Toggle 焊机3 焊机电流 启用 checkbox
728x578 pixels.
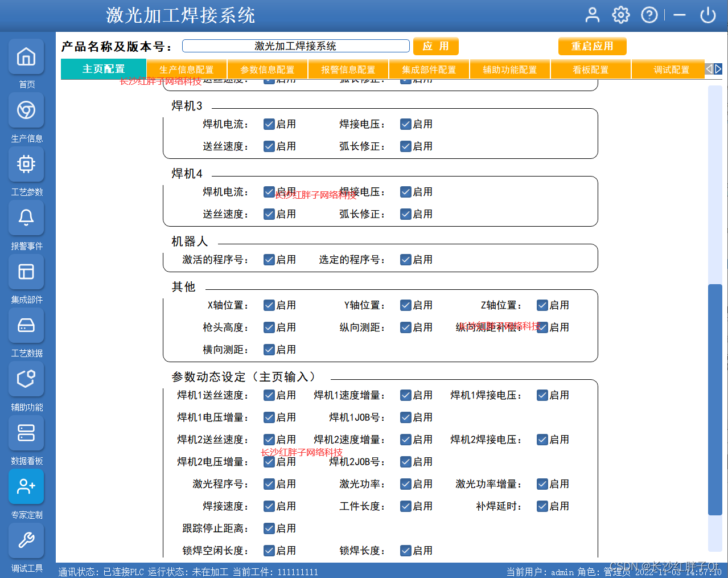(269, 124)
